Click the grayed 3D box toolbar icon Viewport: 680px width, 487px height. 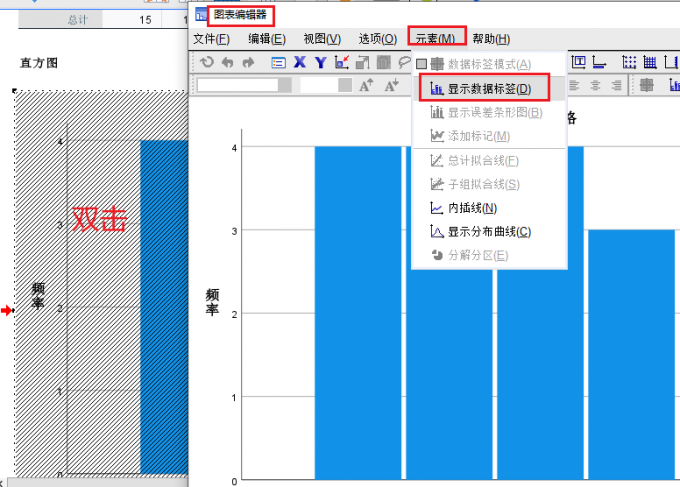coord(383,62)
